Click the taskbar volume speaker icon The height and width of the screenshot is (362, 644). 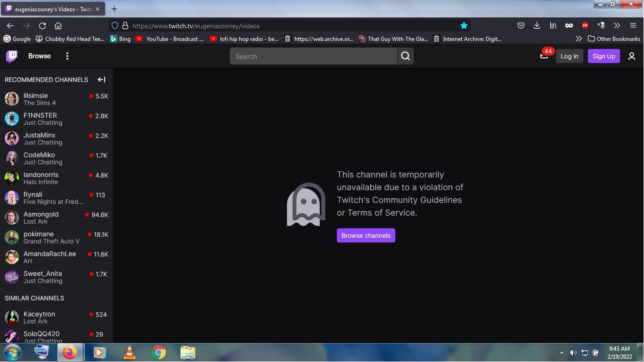573,353
